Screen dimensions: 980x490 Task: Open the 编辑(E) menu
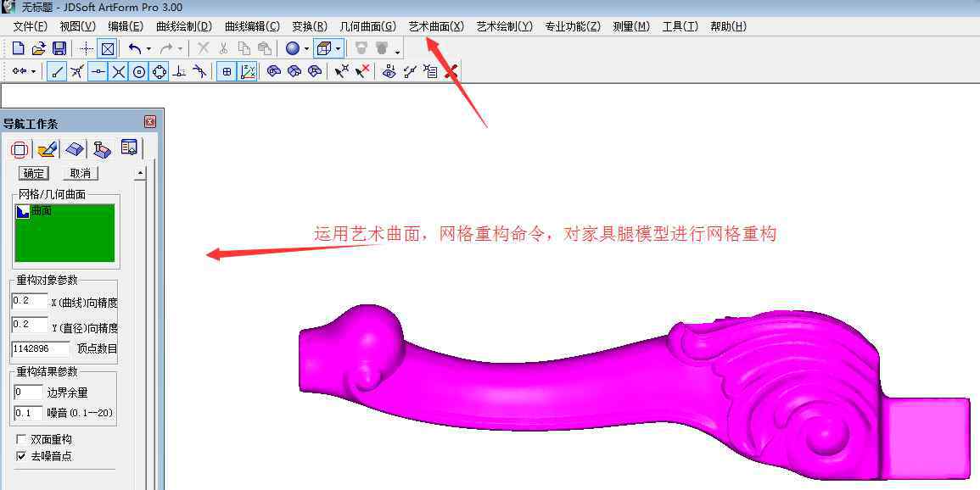pos(126,26)
